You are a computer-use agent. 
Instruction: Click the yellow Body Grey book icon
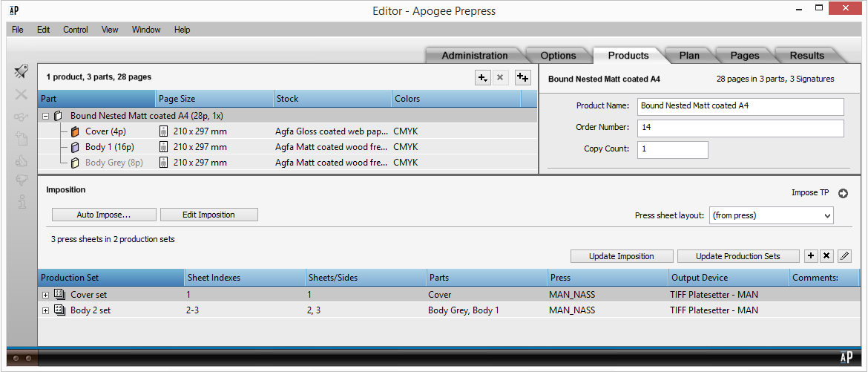coord(76,163)
